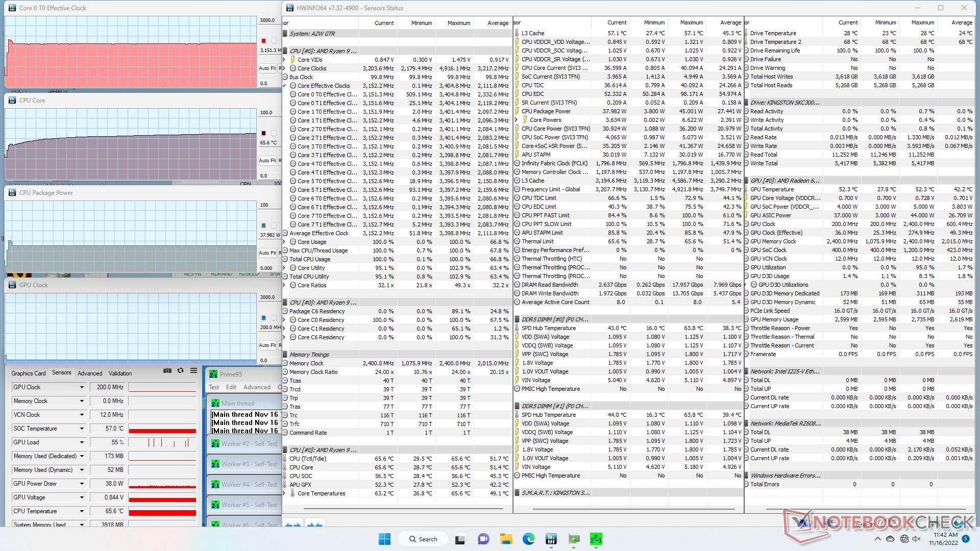Toggle the checkbox beside the red swatch in Core 0 T0 graph

pyautogui.click(x=274, y=41)
